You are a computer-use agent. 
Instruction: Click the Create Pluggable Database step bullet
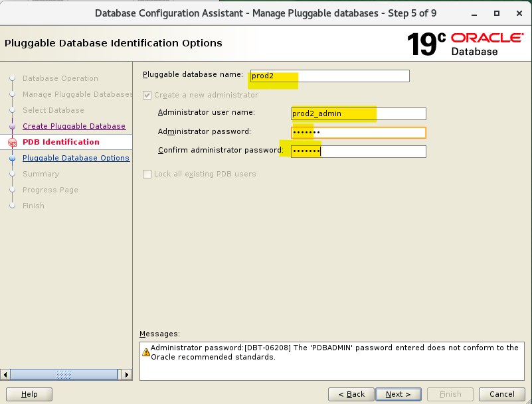pos(12,127)
